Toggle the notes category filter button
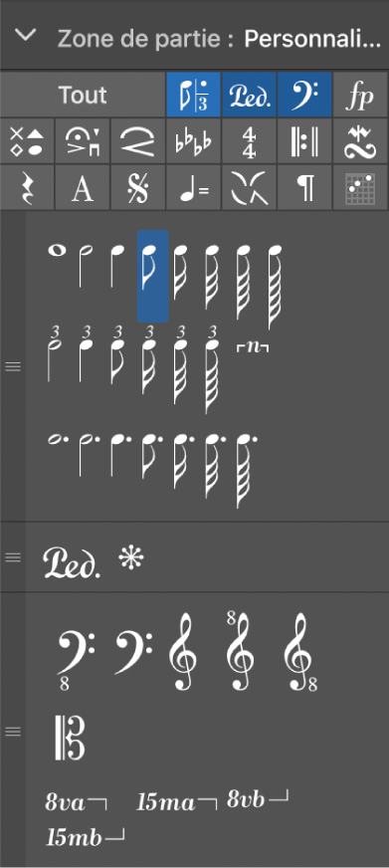The image size is (389, 868). click(x=194, y=95)
